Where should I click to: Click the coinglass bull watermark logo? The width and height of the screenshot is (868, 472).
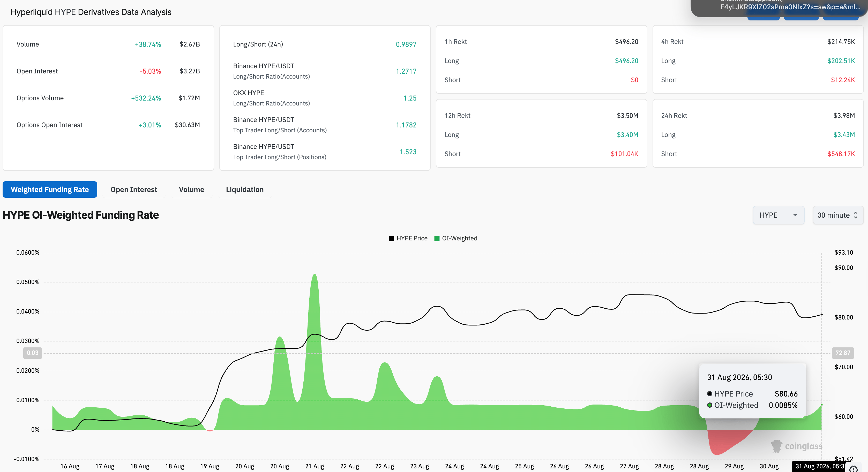pos(776,446)
